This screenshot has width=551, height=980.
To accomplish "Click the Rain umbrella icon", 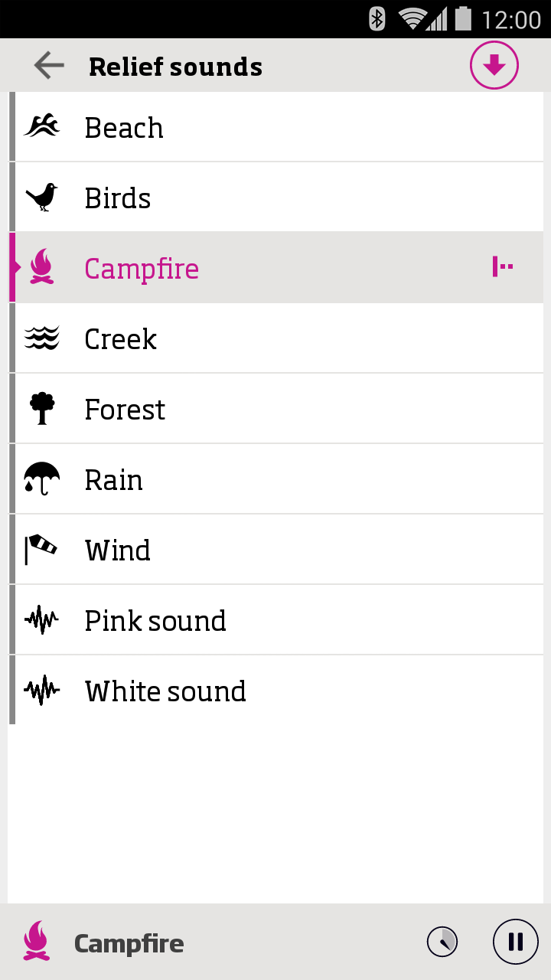I will (41, 479).
